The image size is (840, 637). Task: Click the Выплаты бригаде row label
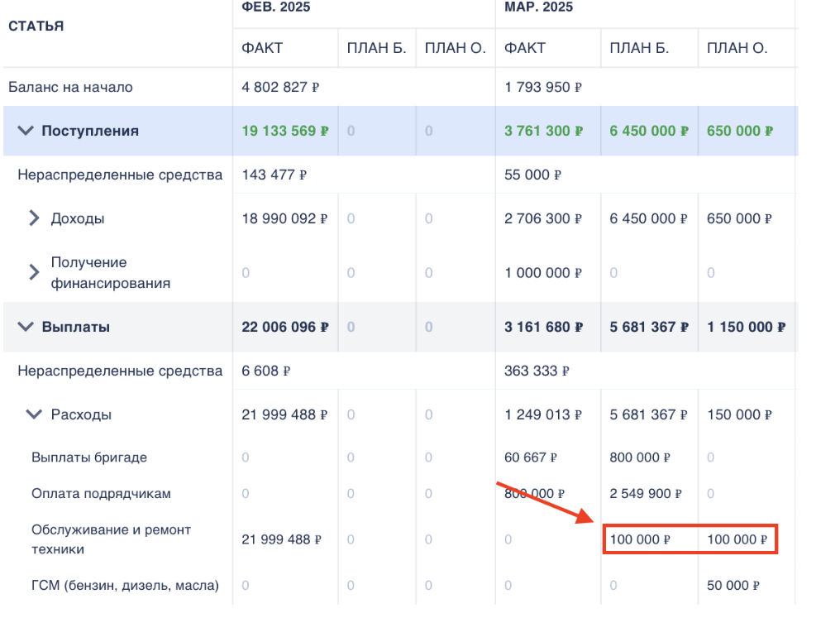coord(89,457)
